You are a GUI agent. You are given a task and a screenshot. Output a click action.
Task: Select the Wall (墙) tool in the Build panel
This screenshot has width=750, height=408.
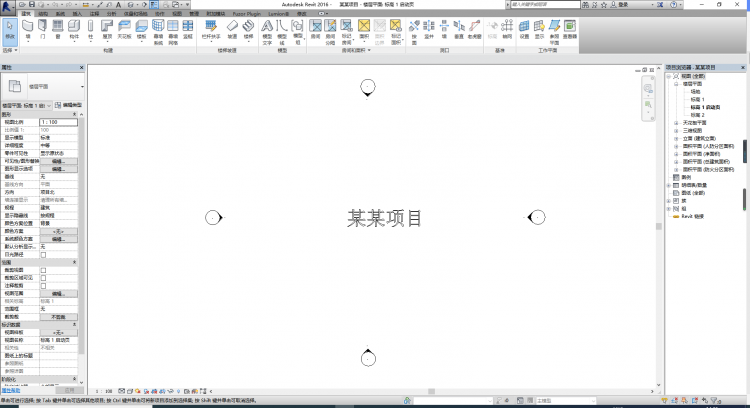click(x=28, y=30)
